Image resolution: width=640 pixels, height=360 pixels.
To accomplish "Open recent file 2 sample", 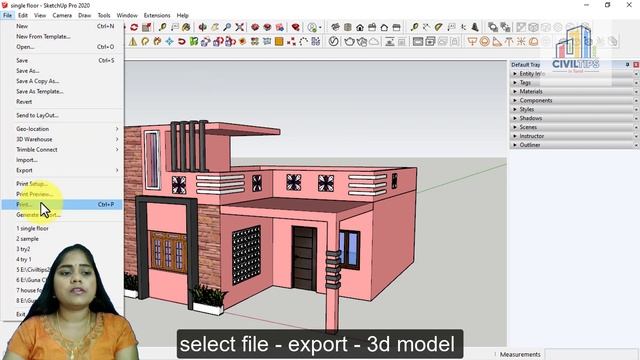I will click(62, 239).
